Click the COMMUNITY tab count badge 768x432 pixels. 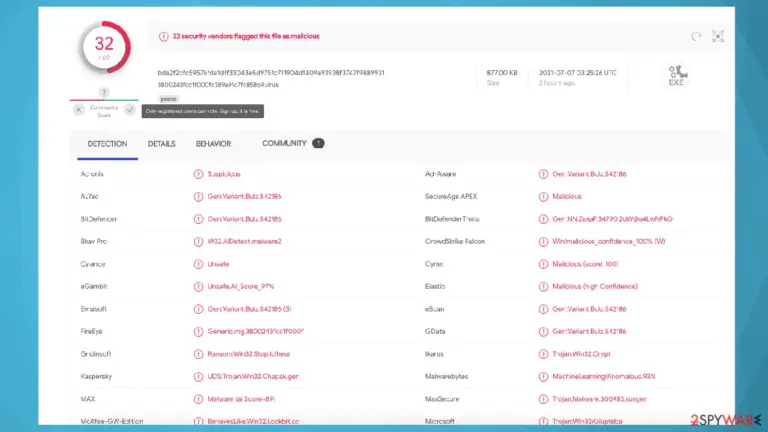318,144
